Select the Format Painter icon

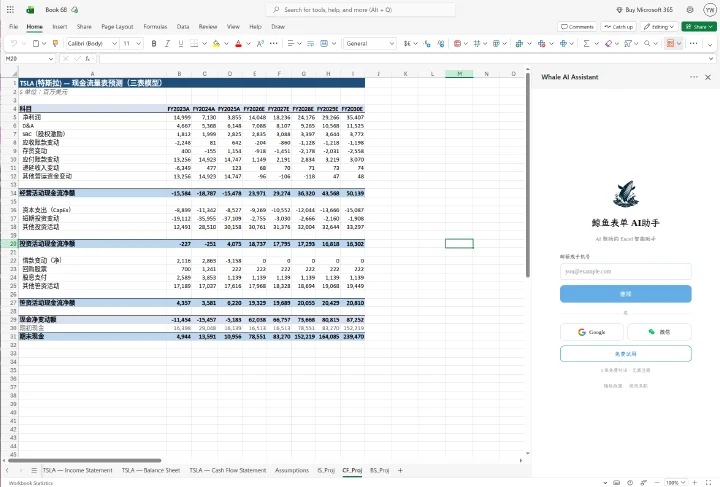pyautogui.click(x=56, y=44)
